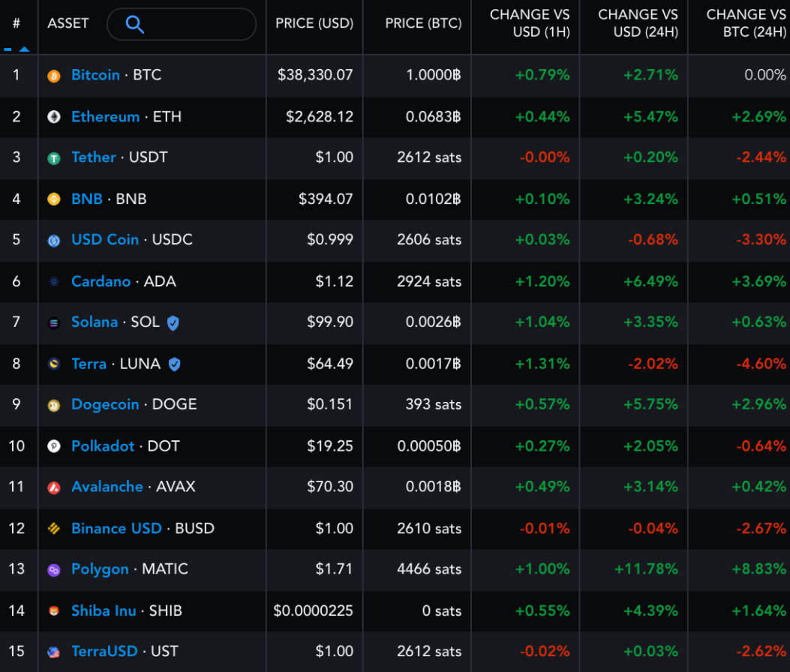Image resolution: width=790 pixels, height=672 pixels.
Task: Click the verified shield badge next to Solana
Action: click(173, 322)
